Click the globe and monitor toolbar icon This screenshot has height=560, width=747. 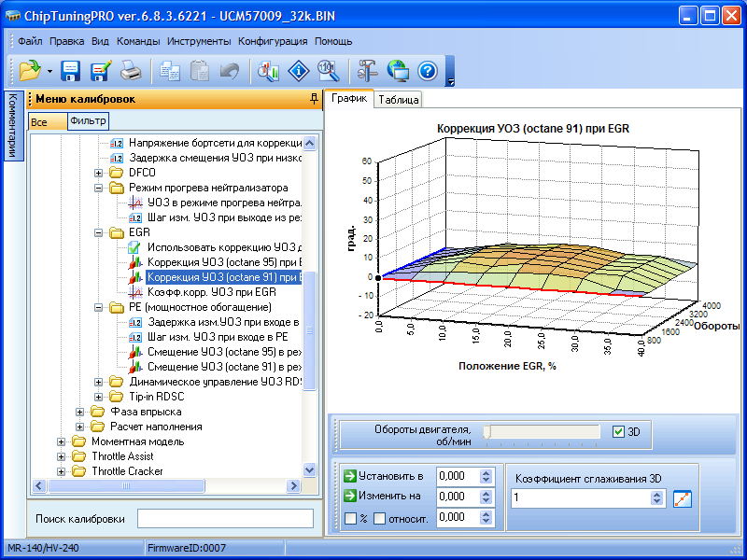[x=397, y=70]
